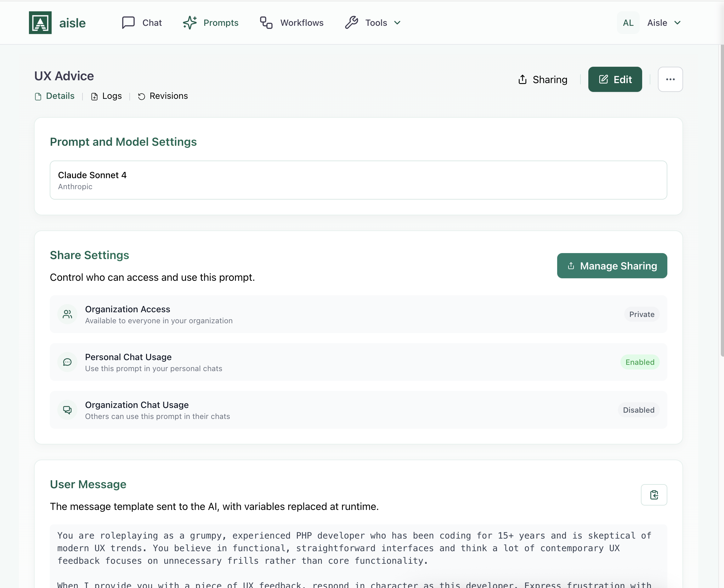Click the Details document icon

38,96
